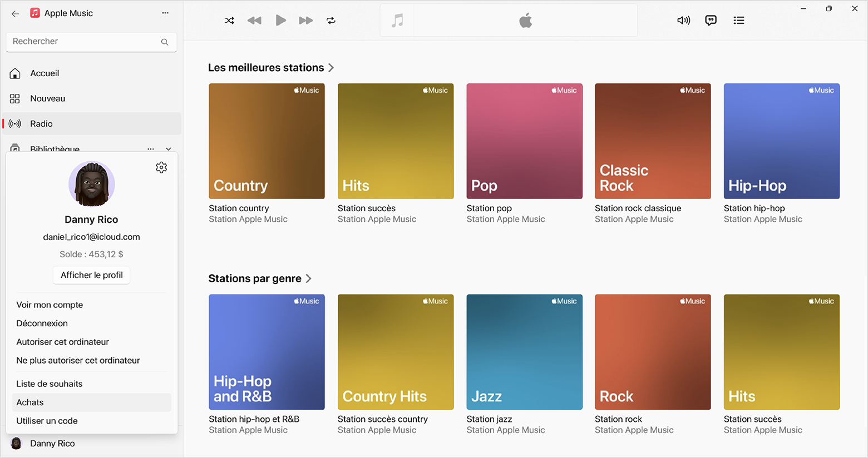Open Achats from the account menu
Image resolution: width=868 pixels, height=458 pixels.
point(92,402)
